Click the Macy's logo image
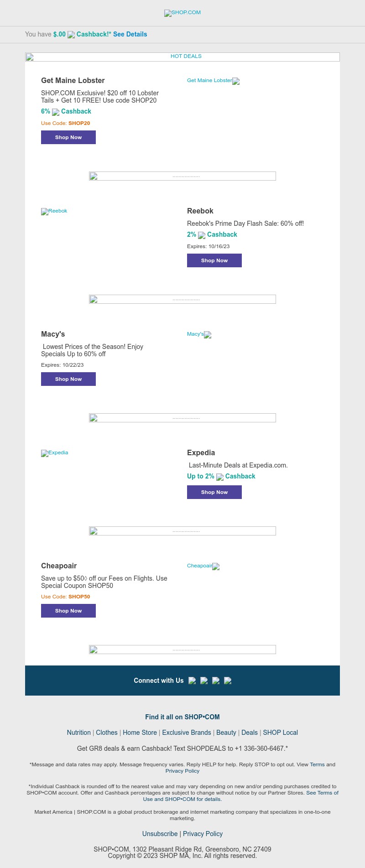 [x=199, y=334]
